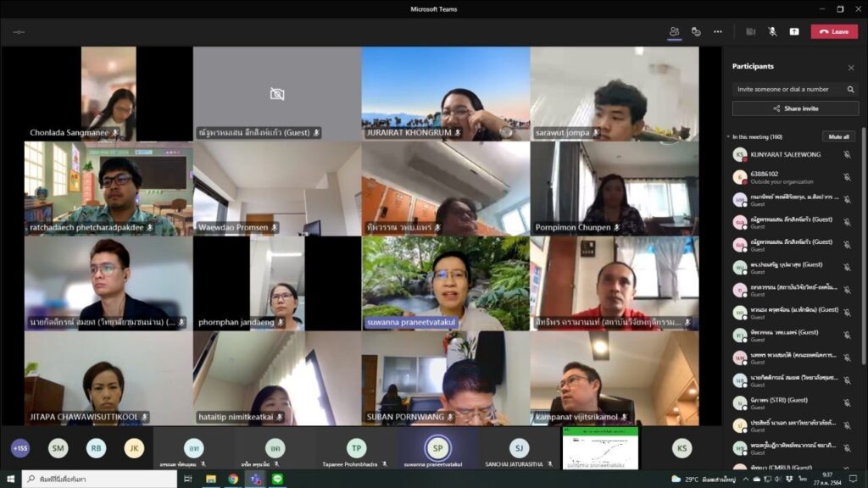
Task: Select suwanna praneetvatakul's video tile
Action: (x=445, y=283)
